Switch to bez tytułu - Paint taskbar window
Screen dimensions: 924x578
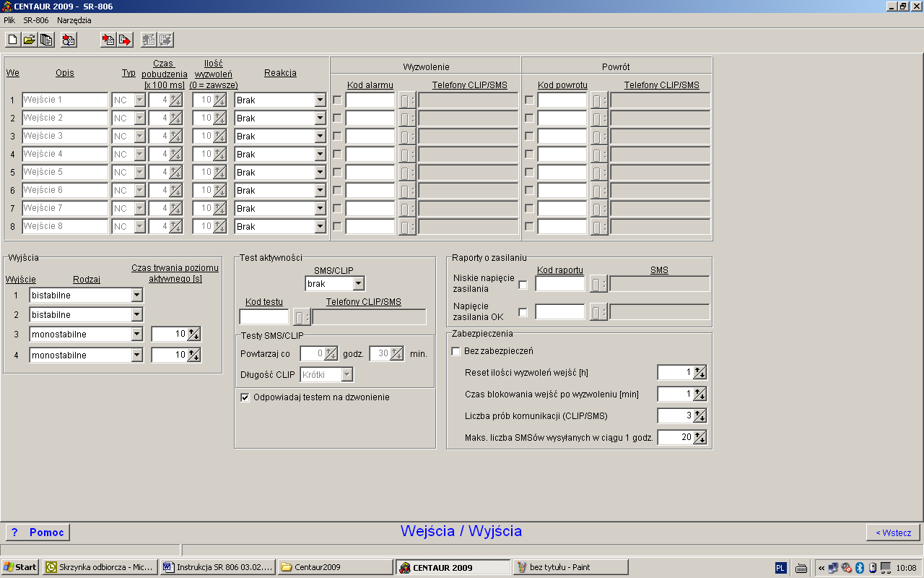(x=570, y=567)
